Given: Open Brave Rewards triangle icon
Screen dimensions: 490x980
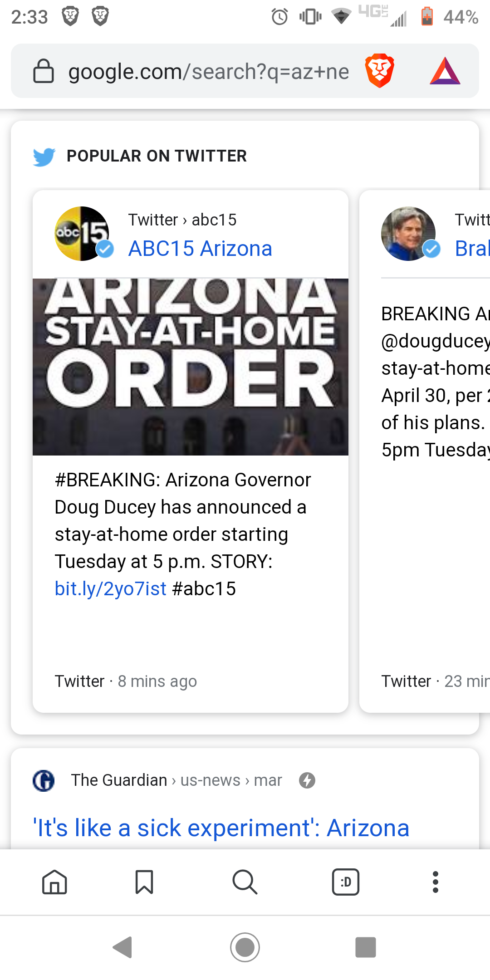Looking at the screenshot, I should 445,71.
